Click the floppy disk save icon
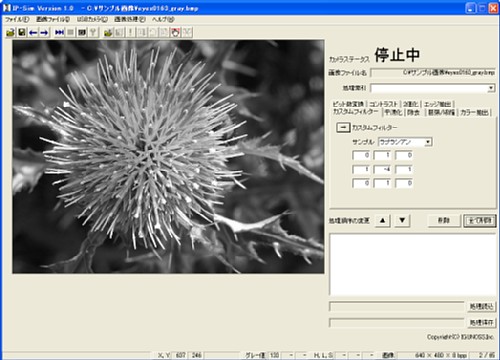The height and width of the screenshot is (360, 500). (x=22, y=32)
